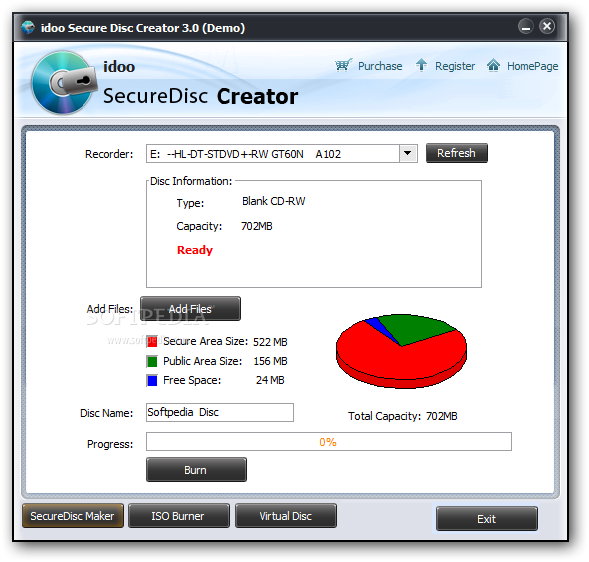Click the red Secure Area color swatch
The width and height of the screenshot is (589, 562).
[x=152, y=341]
